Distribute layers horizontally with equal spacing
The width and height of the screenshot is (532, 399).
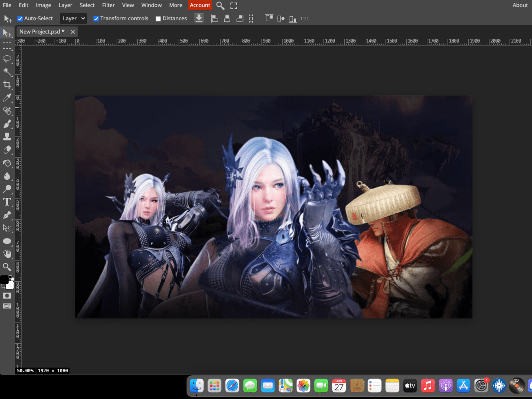304,18
